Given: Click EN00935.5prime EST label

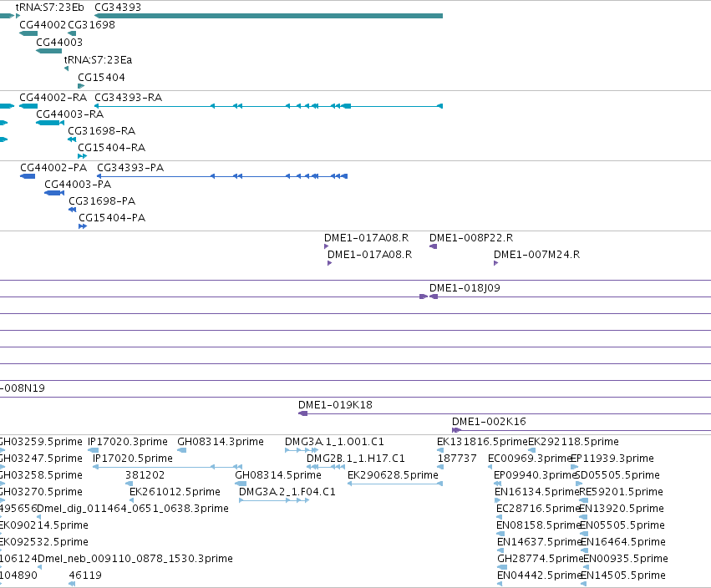Looking at the screenshot, I should coord(626,560).
